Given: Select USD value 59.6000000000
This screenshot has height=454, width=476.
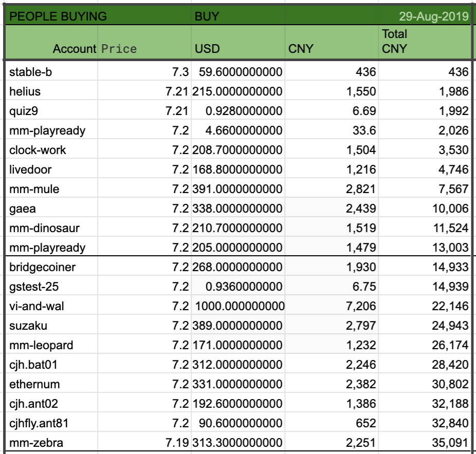Looking at the screenshot, I should pos(238,72).
